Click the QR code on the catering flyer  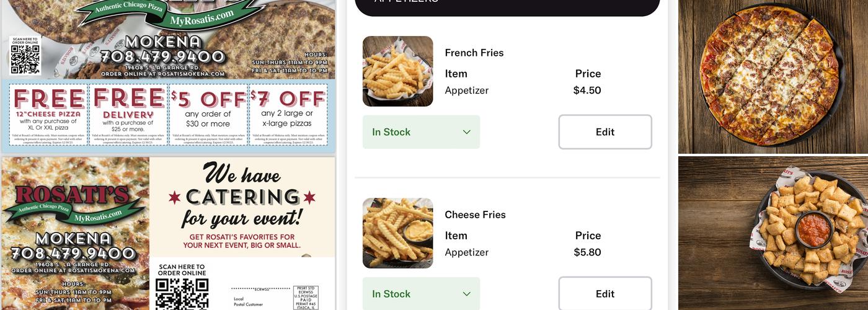pos(181,294)
